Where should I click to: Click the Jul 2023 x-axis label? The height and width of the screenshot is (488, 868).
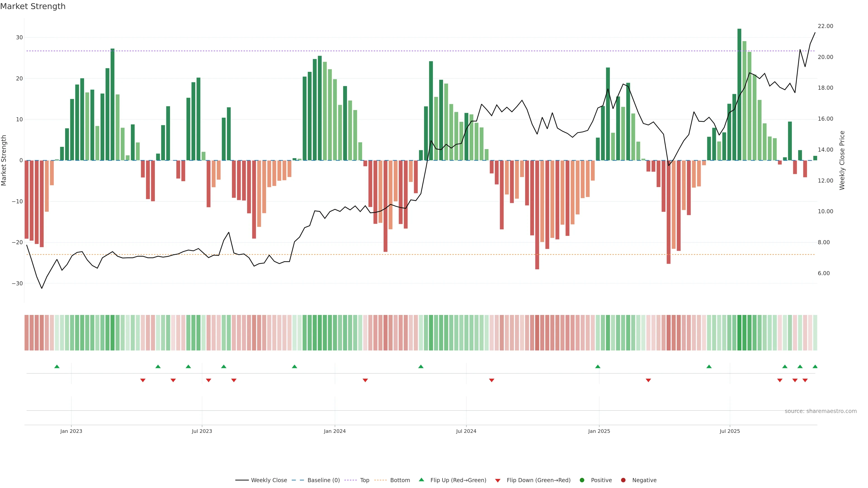click(x=202, y=431)
